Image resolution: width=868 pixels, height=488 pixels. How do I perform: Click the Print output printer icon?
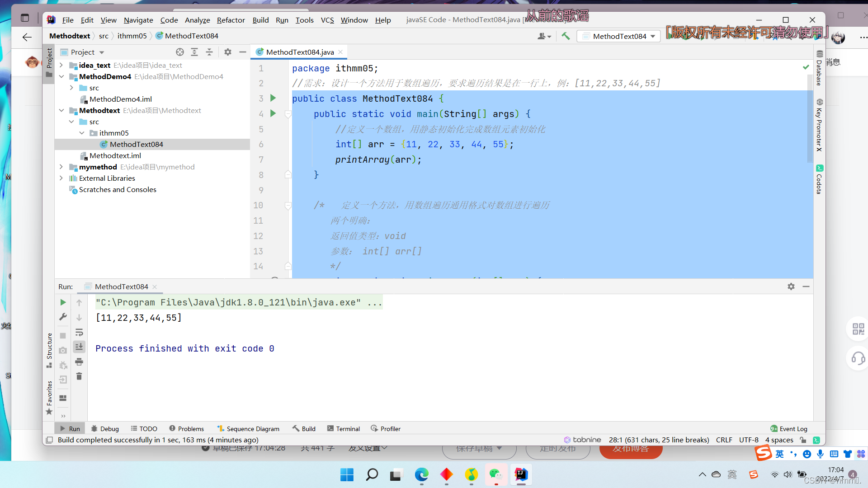(x=79, y=362)
